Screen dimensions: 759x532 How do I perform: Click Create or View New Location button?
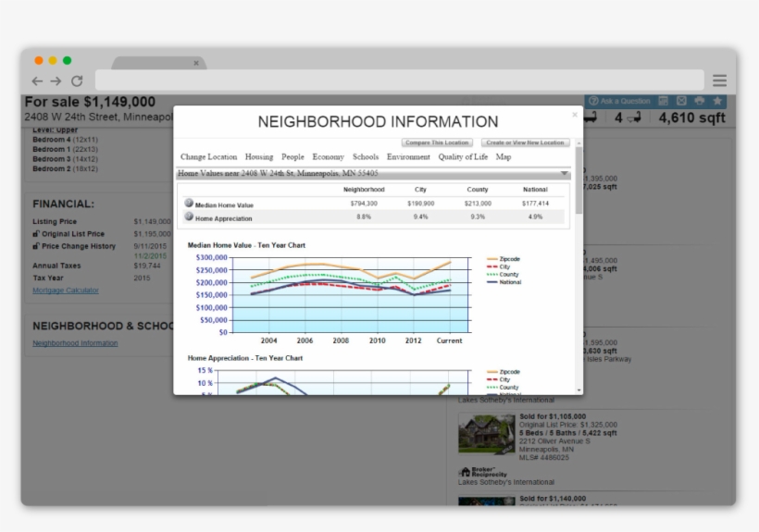(526, 142)
